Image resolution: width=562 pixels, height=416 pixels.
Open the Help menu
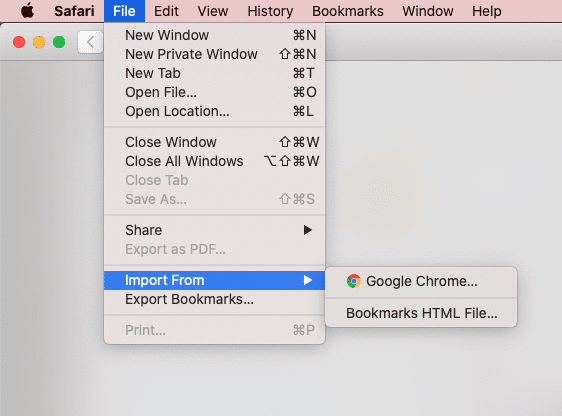click(x=486, y=11)
